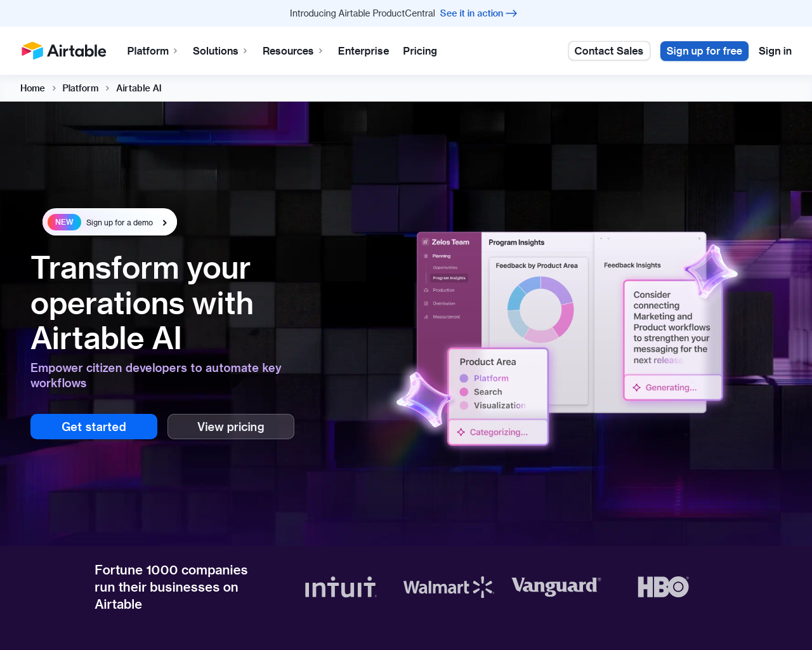Screen dimensions: 812x650
Task: Click the Fortune 1000 companies text
Action: (x=171, y=587)
